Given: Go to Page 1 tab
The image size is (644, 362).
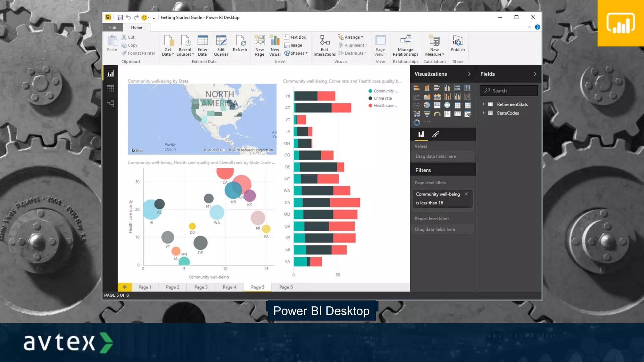Looking at the screenshot, I should (145, 287).
